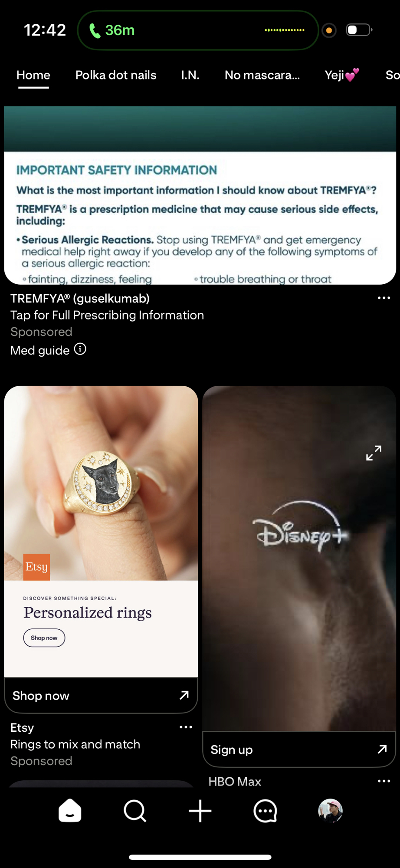Open the Home feed icon in bottom bar
Screen dimensions: 400x868
70,811
